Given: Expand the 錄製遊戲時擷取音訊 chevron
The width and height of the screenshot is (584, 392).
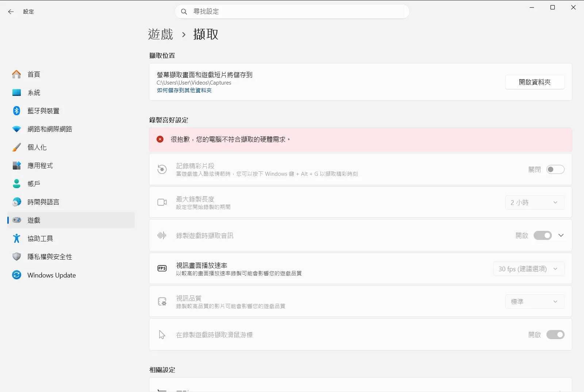Looking at the screenshot, I should 561,236.
